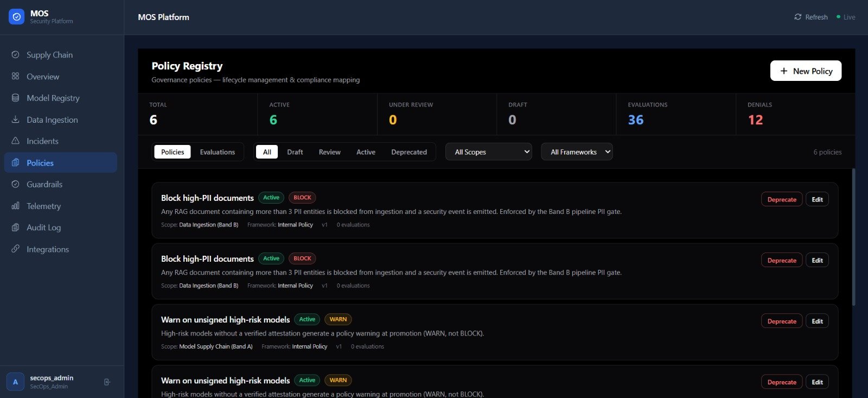Edit the first Warn on unsigned models policy
Image resolution: width=868 pixels, height=398 pixels.
coord(817,321)
